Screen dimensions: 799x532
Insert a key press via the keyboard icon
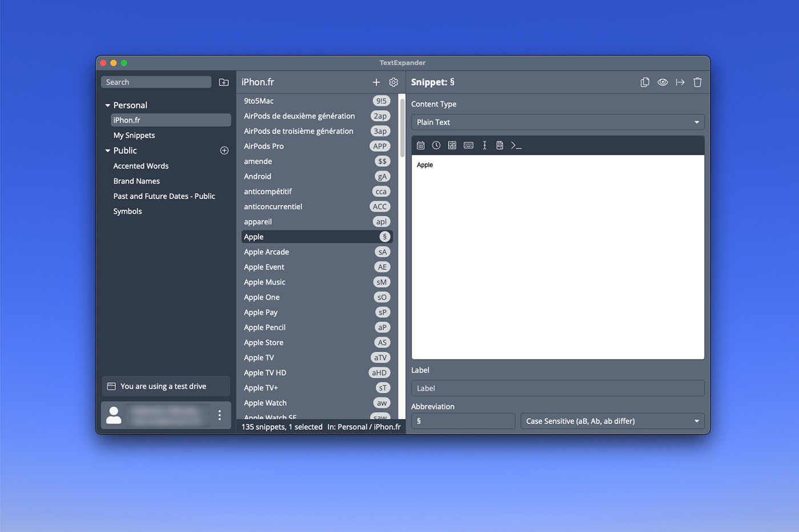(468, 145)
